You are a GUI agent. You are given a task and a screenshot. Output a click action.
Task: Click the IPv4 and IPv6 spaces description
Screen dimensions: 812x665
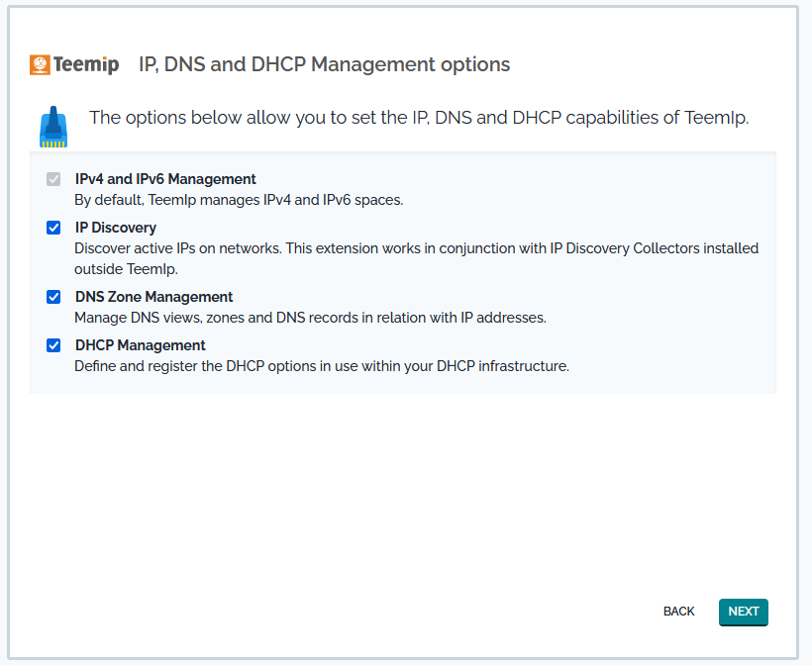coord(239,200)
